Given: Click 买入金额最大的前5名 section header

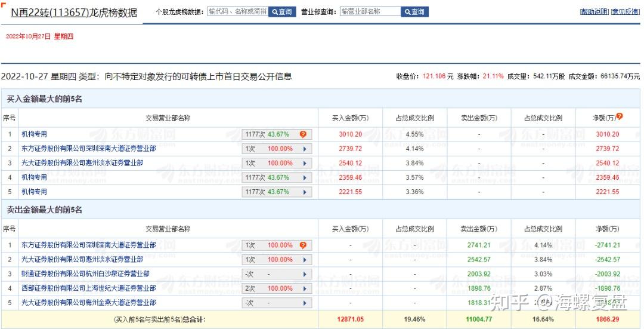Looking at the screenshot, I should point(44,99).
